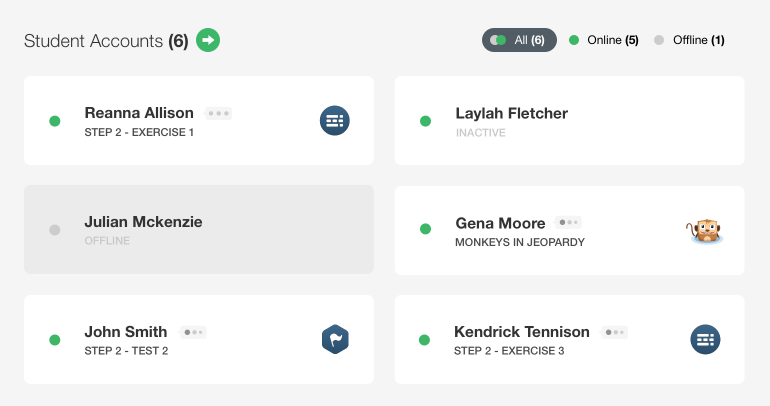770x406 pixels.
Task: Open Julian Mckenzie's offline student card
Action: click(199, 230)
